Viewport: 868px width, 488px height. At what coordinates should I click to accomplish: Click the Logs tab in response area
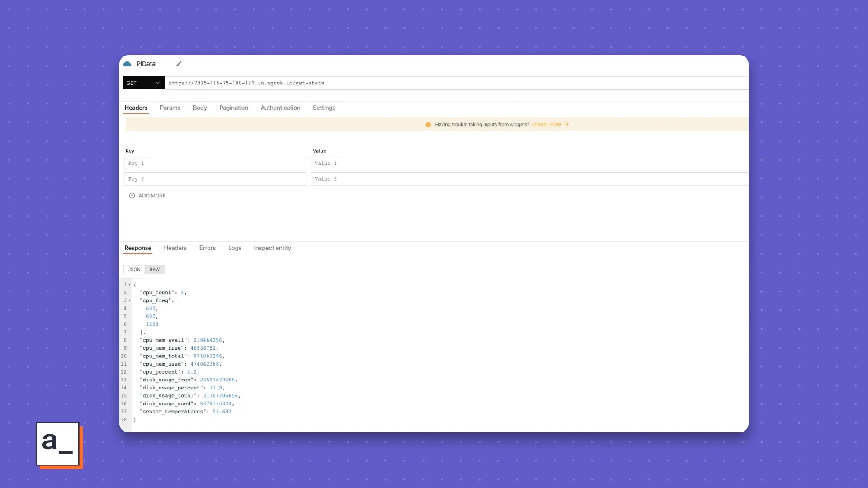coord(234,247)
